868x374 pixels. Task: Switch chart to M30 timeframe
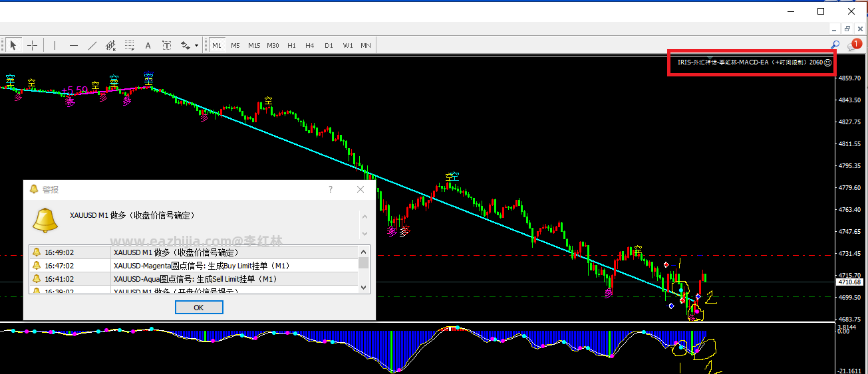pos(273,45)
